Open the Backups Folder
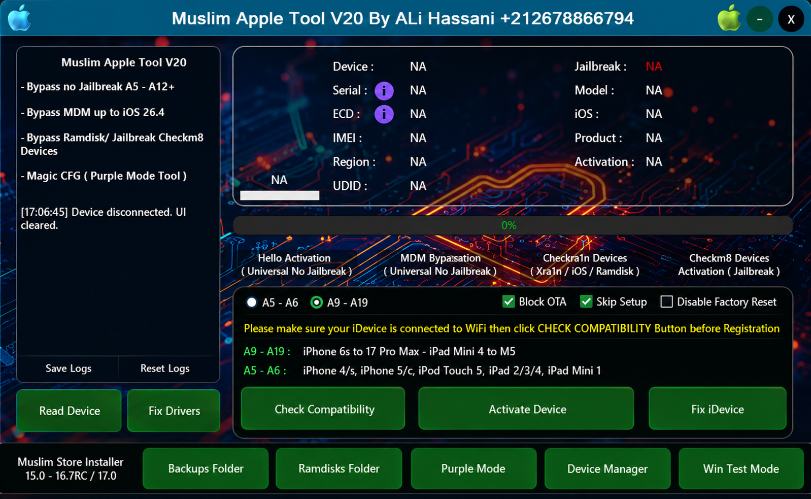This screenshot has width=811, height=499. click(205, 468)
